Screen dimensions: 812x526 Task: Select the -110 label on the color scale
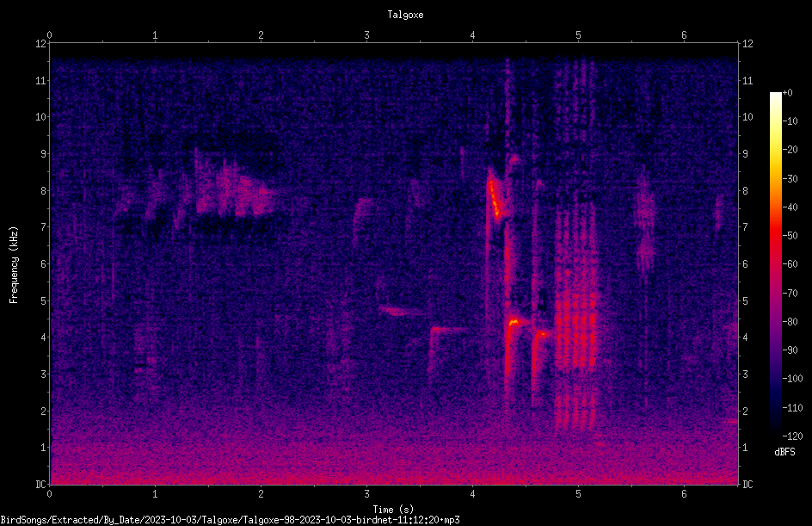(x=793, y=408)
